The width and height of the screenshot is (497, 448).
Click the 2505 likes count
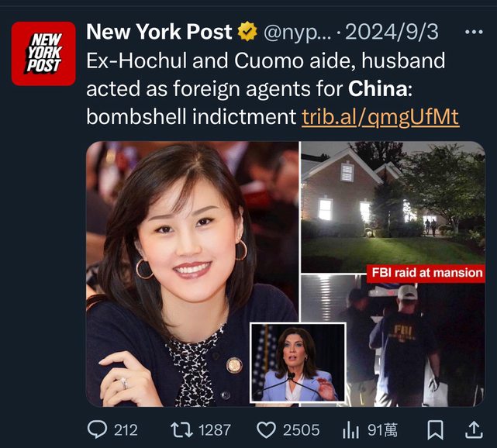click(x=301, y=430)
